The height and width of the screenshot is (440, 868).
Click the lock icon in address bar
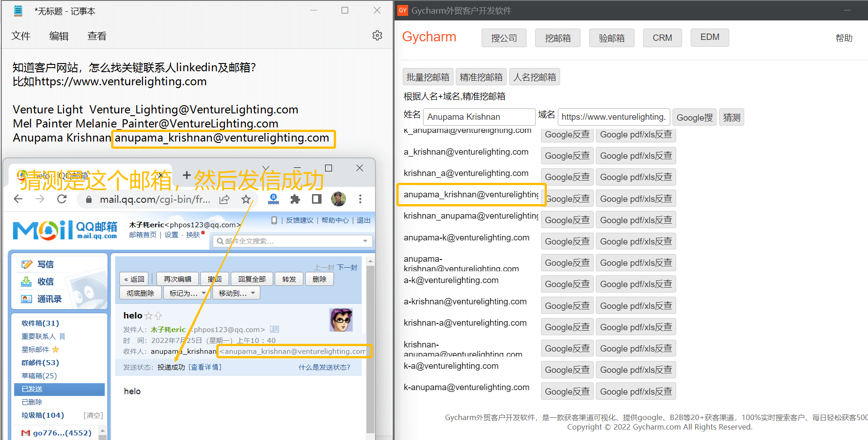pyautogui.click(x=89, y=199)
